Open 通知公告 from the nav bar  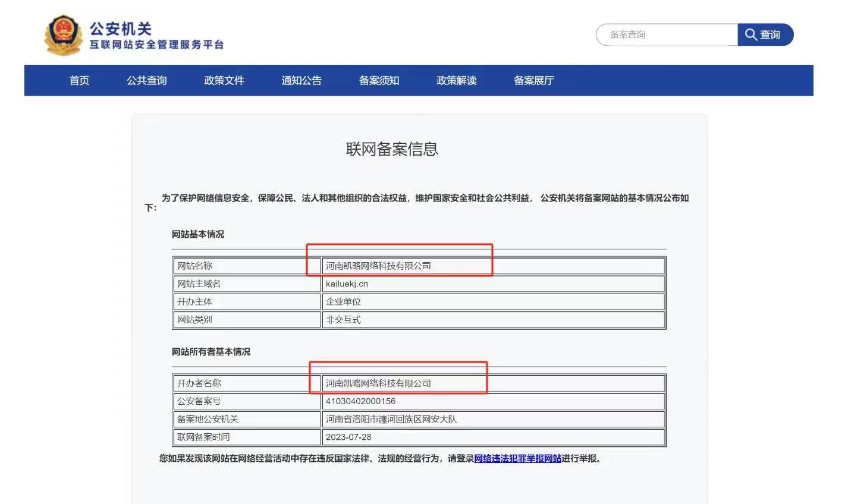coord(301,80)
